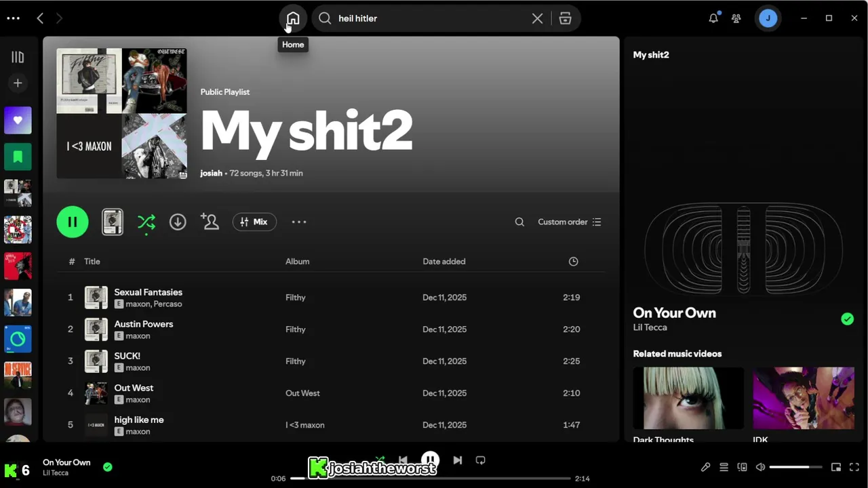Pause playlist with the big green button
868x488 pixels.
click(x=73, y=222)
